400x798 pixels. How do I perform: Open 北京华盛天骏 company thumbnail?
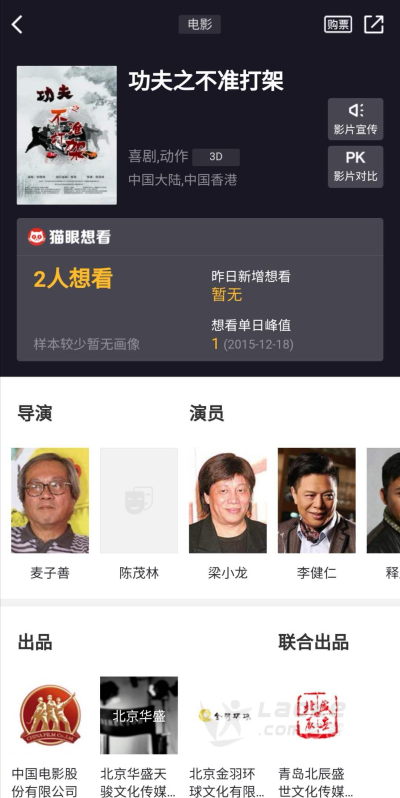coord(139,715)
